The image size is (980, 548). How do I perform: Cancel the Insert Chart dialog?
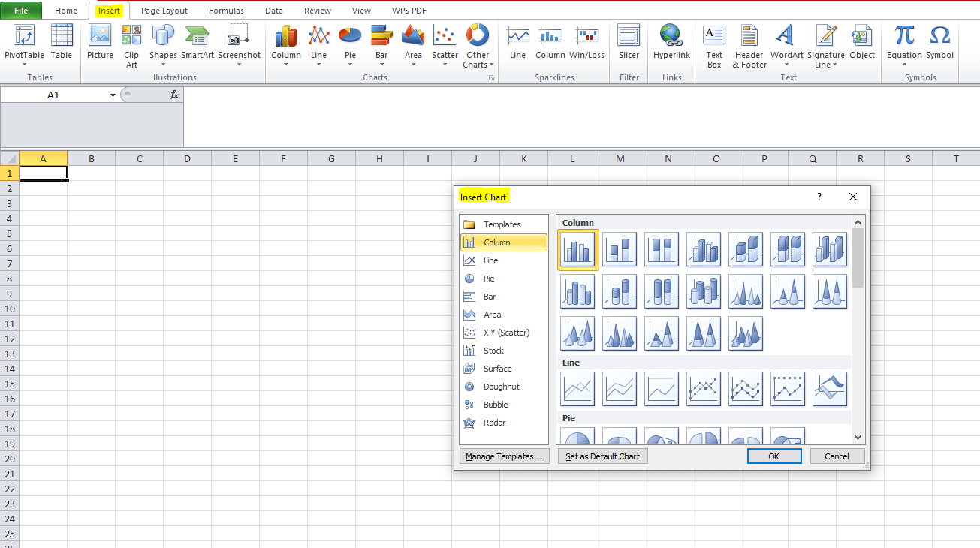(837, 456)
